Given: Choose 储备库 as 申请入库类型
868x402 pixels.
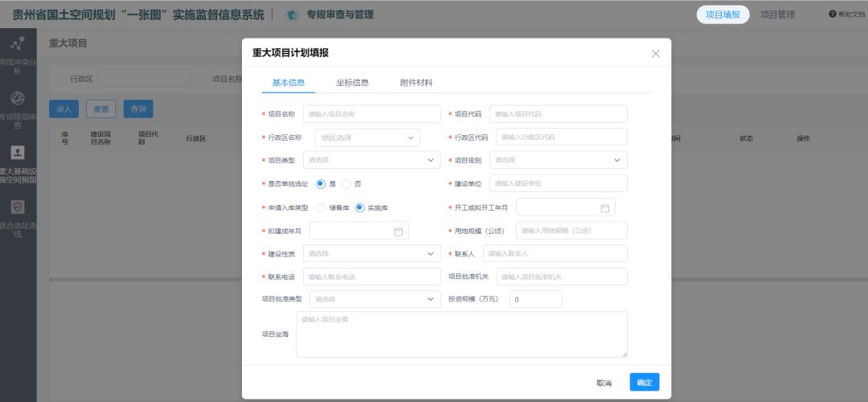Looking at the screenshot, I should click(321, 207).
